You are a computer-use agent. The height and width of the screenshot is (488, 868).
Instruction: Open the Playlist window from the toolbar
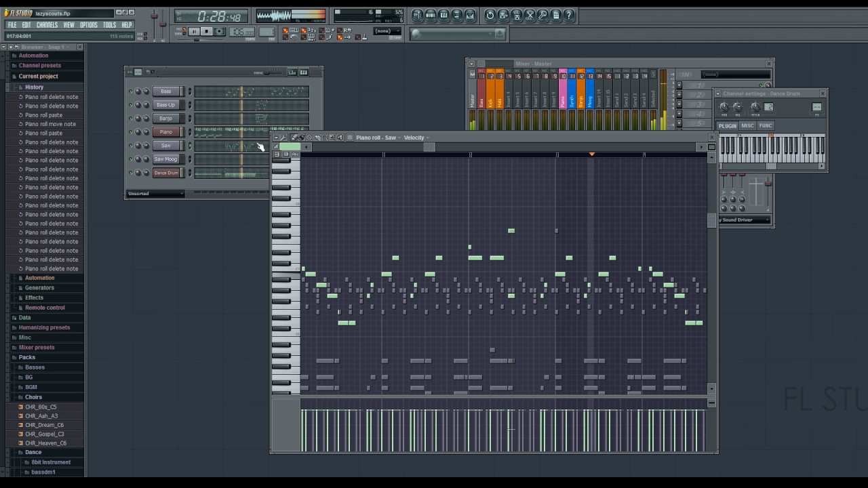pyautogui.click(x=417, y=15)
